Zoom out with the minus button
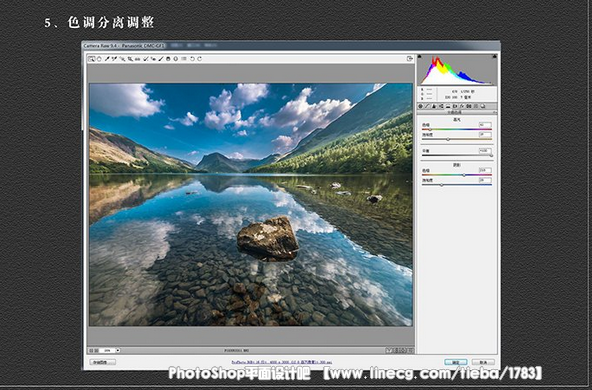 [91, 350]
